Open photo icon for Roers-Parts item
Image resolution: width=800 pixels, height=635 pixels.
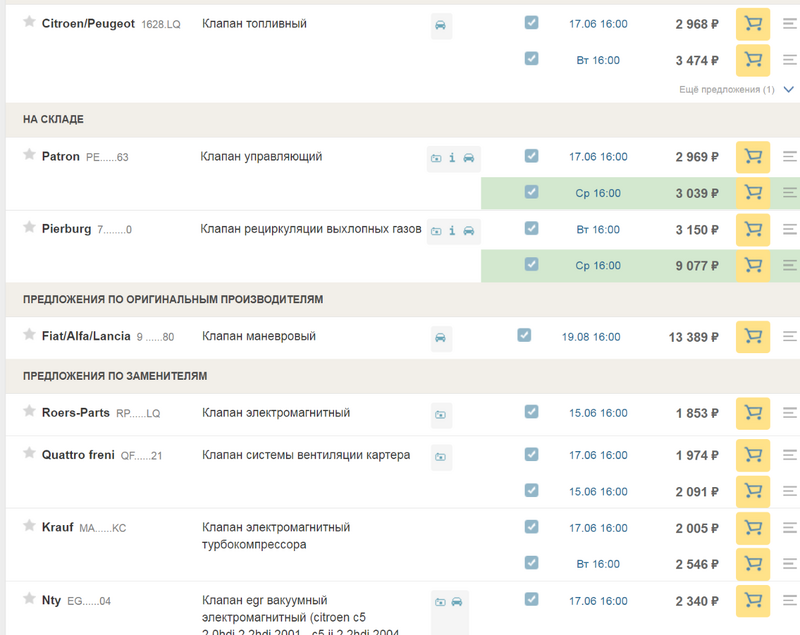[440, 414]
